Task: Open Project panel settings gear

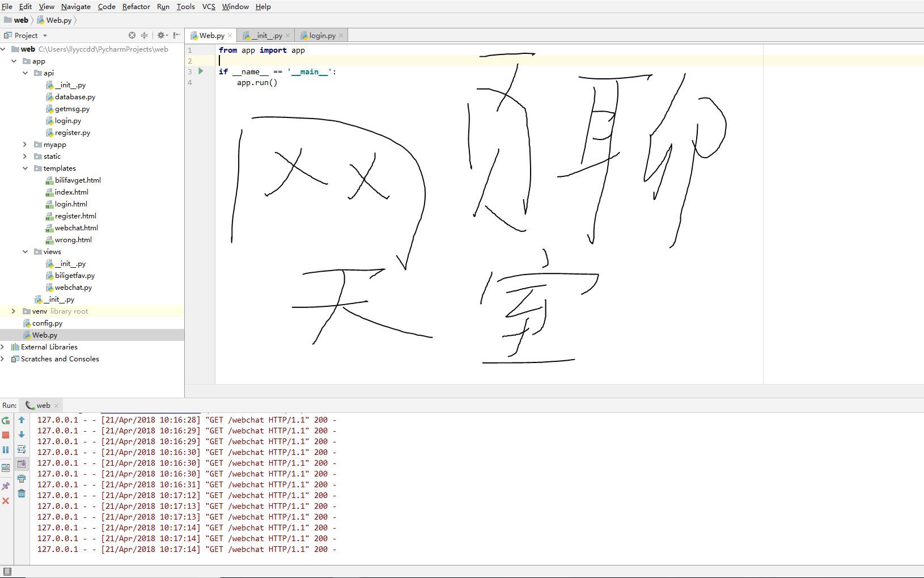Action: coord(162,35)
